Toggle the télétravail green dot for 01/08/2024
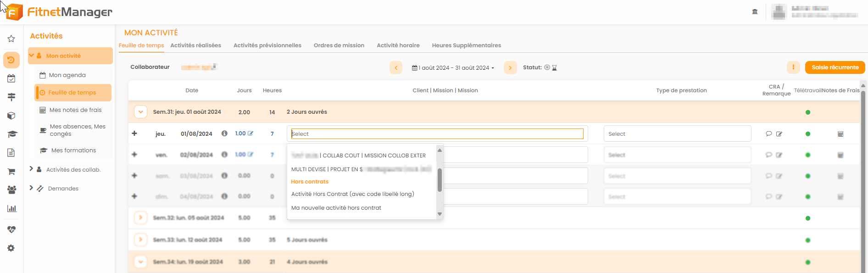The height and width of the screenshot is (273, 868). 807,134
